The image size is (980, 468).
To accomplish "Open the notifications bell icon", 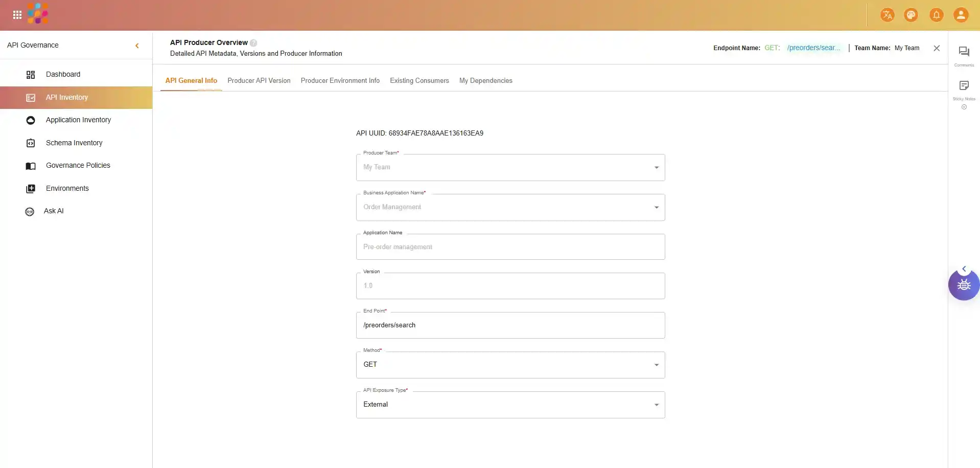I will [936, 15].
